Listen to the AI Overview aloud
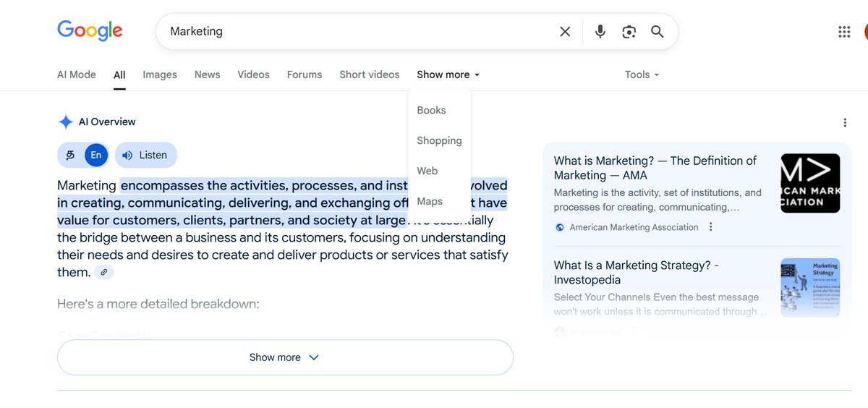Image resolution: width=868 pixels, height=408 pixels. tap(145, 155)
